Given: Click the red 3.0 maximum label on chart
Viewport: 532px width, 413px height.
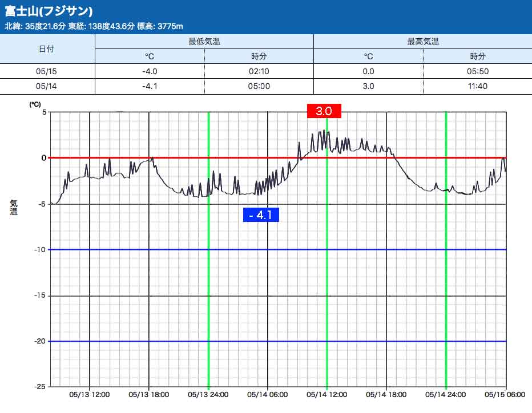Looking at the screenshot, I should (324, 111).
